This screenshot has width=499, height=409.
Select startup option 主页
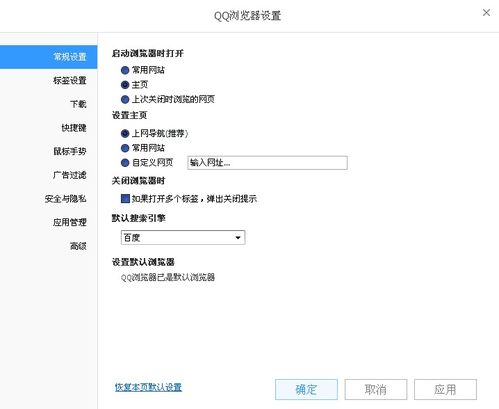point(125,85)
